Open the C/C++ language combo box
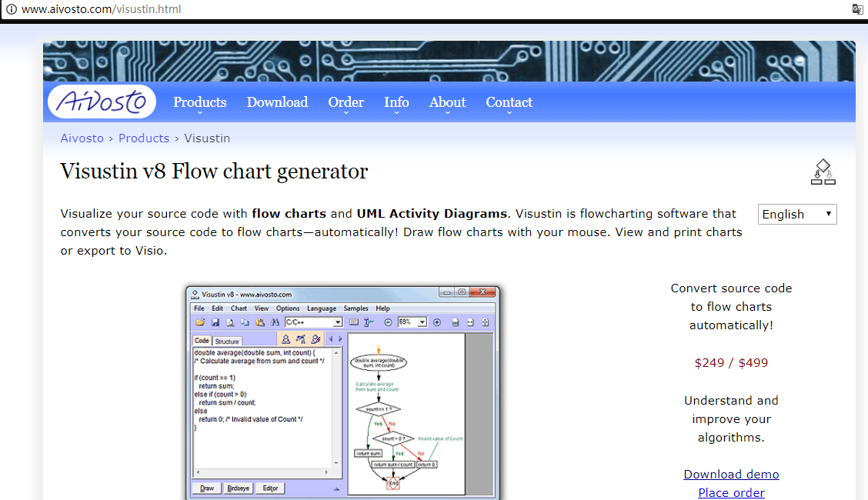The width and height of the screenshot is (868, 500). point(314,322)
